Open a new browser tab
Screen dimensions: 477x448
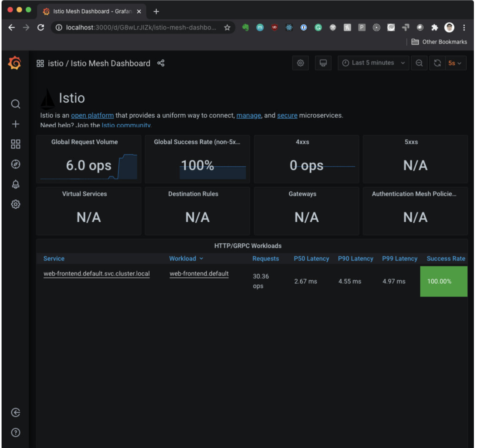(x=156, y=11)
